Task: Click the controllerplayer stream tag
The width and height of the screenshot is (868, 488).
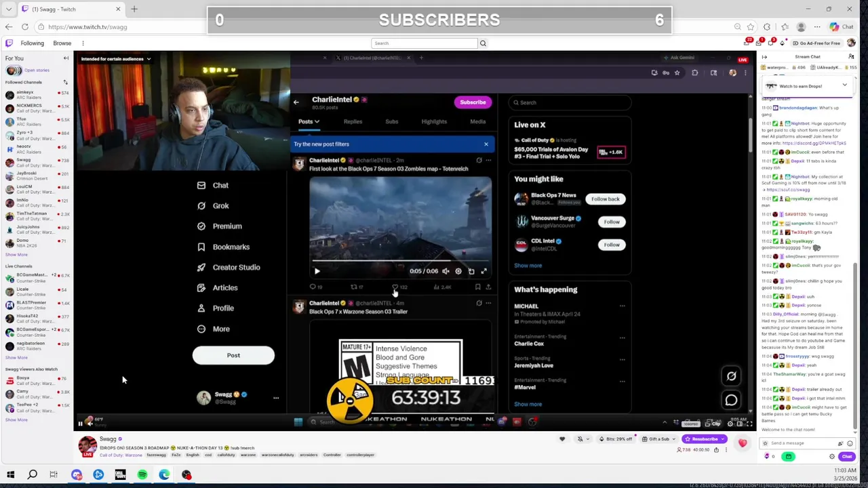Action: point(361,455)
